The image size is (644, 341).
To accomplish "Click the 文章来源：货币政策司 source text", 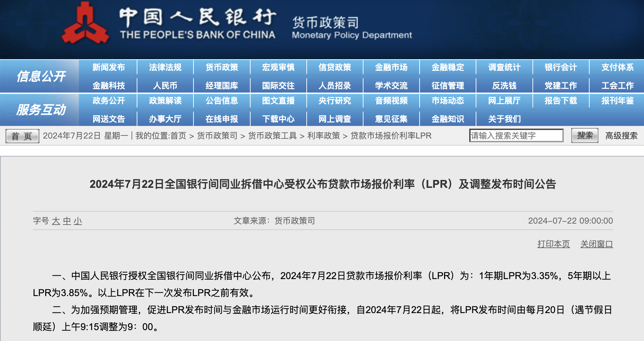I will pyautogui.click(x=274, y=221).
